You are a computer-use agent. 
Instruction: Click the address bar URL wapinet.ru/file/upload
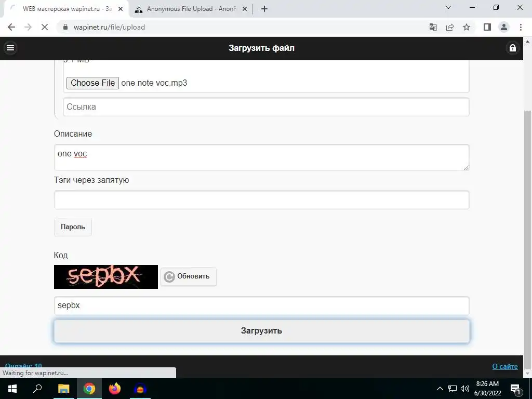[x=109, y=27]
